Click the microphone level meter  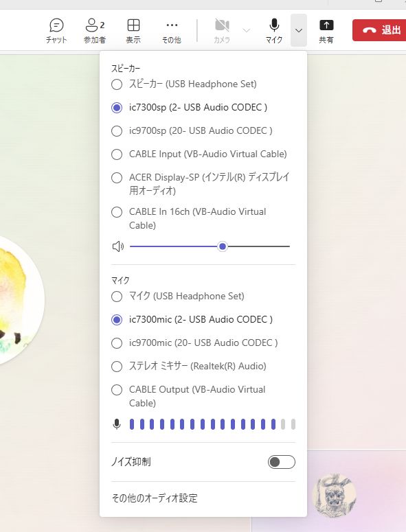pos(212,424)
